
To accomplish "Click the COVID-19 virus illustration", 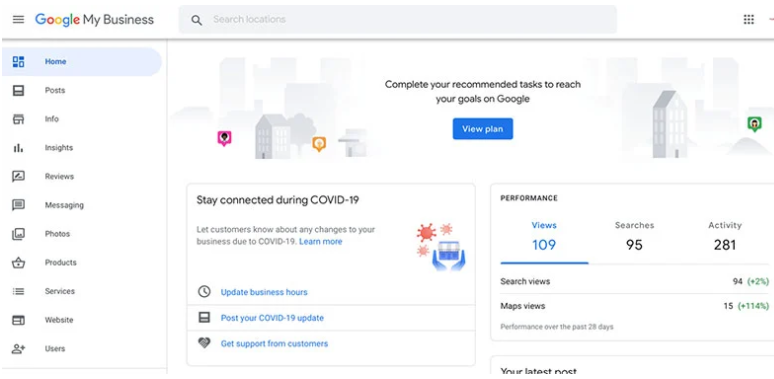I will click(x=441, y=247).
